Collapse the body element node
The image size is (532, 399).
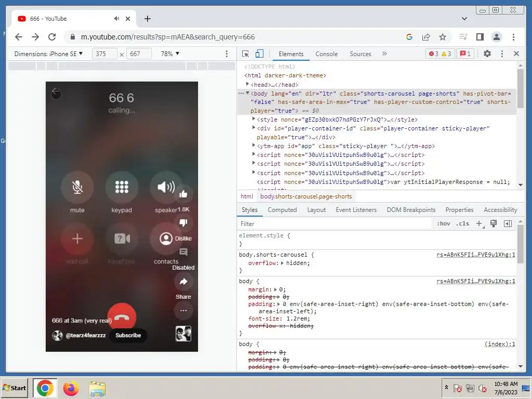[247, 93]
